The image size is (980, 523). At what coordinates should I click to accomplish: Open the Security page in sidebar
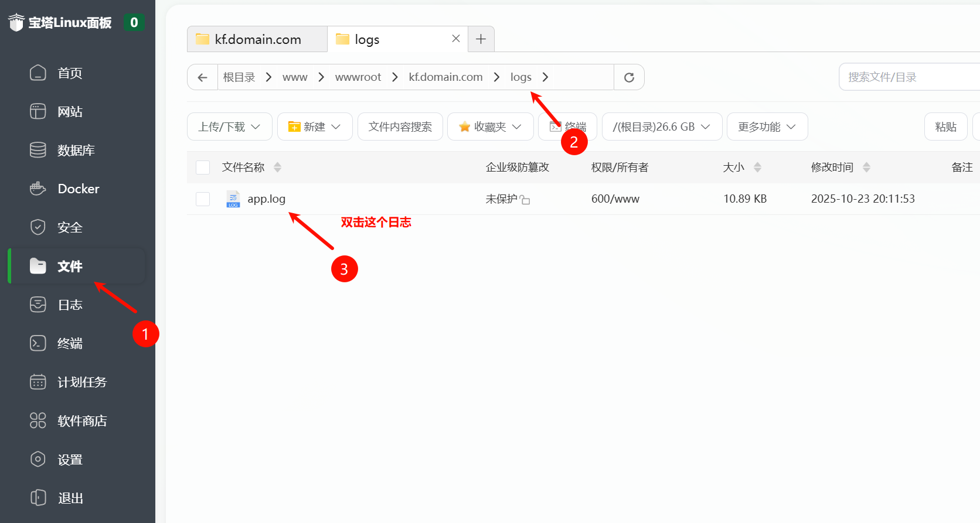69,227
